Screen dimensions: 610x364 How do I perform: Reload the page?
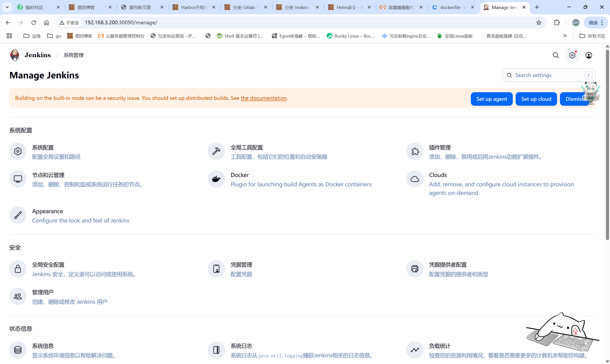tap(34, 23)
